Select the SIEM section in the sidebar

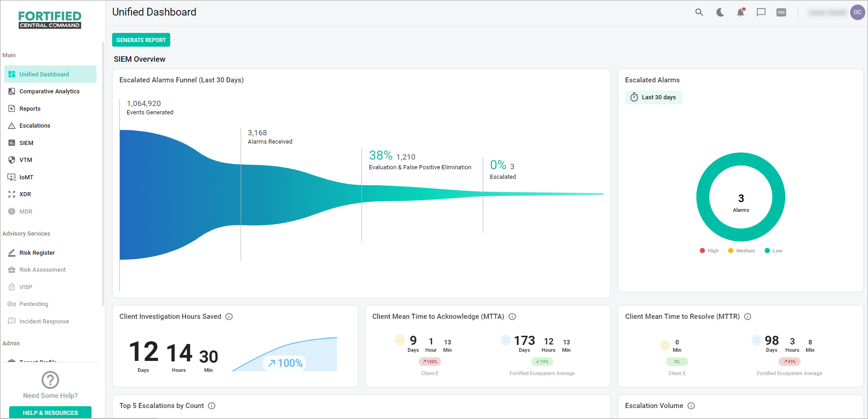point(26,143)
